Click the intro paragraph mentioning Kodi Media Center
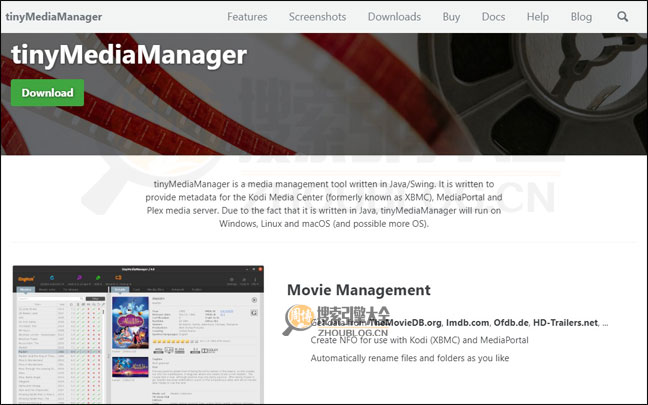The width and height of the screenshot is (648, 405). tap(324, 204)
